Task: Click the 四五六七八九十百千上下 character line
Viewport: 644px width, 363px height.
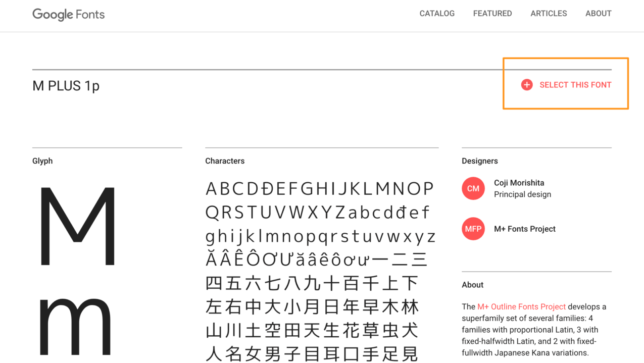Action: [312, 283]
